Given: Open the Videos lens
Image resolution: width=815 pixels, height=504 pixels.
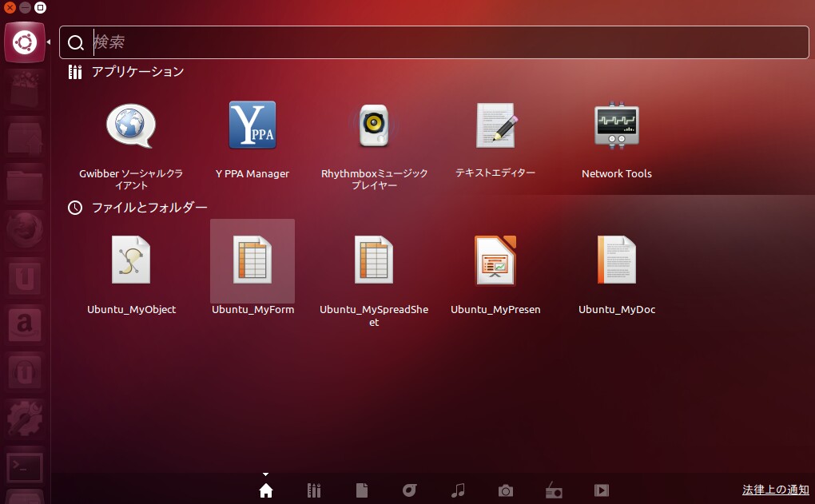Looking at the screenshot, I should (602, 490).
